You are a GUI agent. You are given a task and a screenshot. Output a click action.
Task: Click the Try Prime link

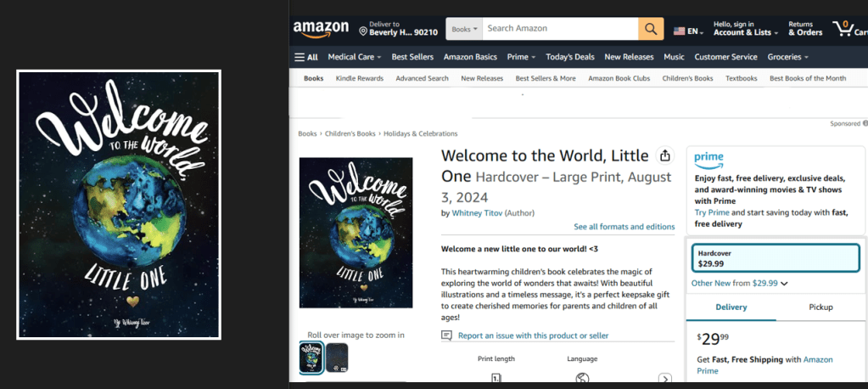712,212
